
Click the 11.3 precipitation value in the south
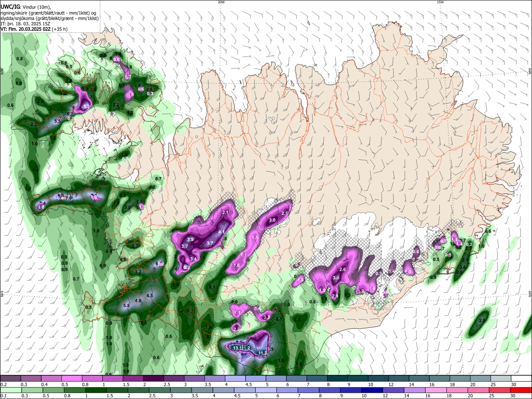pyautogui.click(x=263, y=353)
